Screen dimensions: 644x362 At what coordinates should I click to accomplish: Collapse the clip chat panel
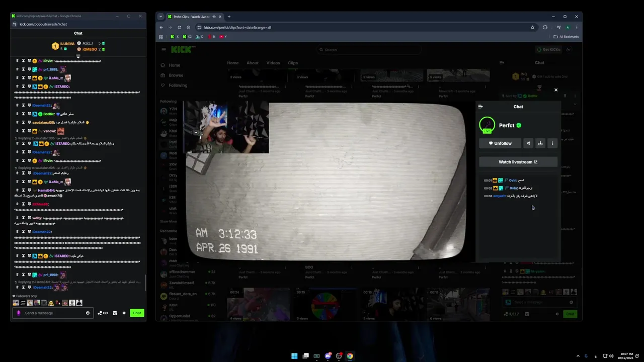point(480,107)
